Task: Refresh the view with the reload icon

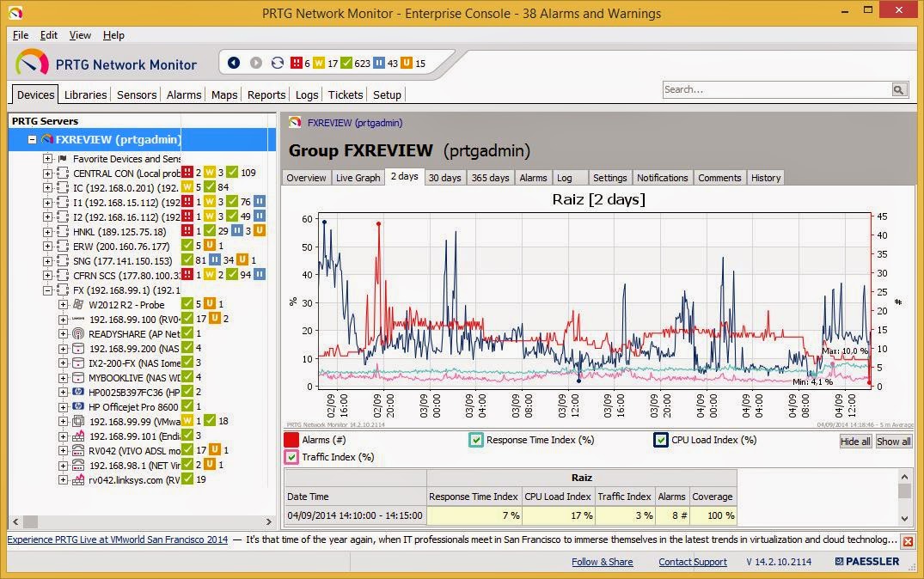Action: [278, 63]
